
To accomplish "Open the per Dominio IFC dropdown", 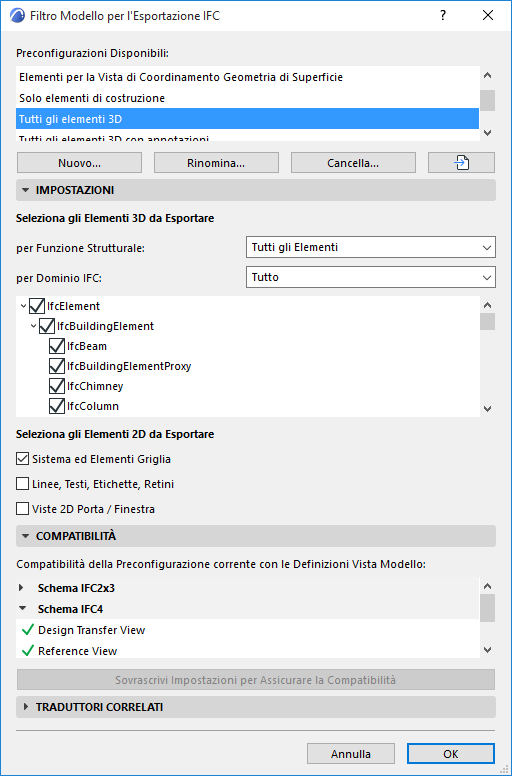I will click(371, 278).
